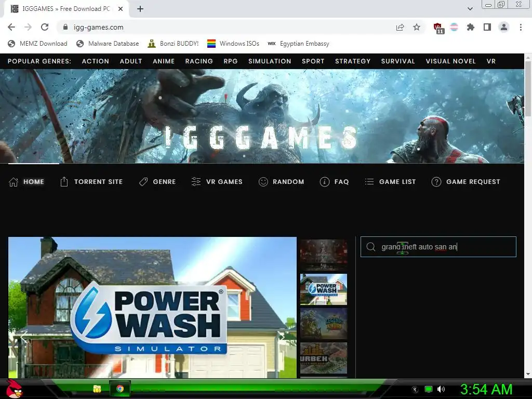Browse the ADULT genre
The height and width of the screenshot is (399, 532).
130,61
